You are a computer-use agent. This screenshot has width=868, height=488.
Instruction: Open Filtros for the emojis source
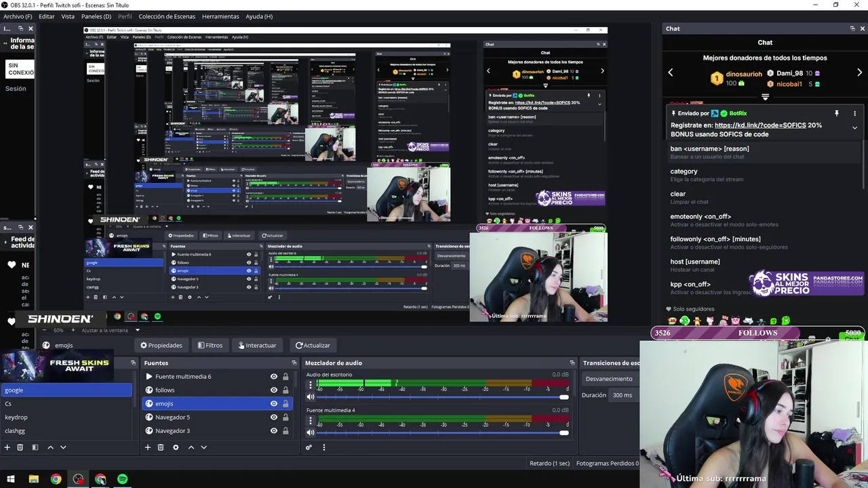(210, 345)
